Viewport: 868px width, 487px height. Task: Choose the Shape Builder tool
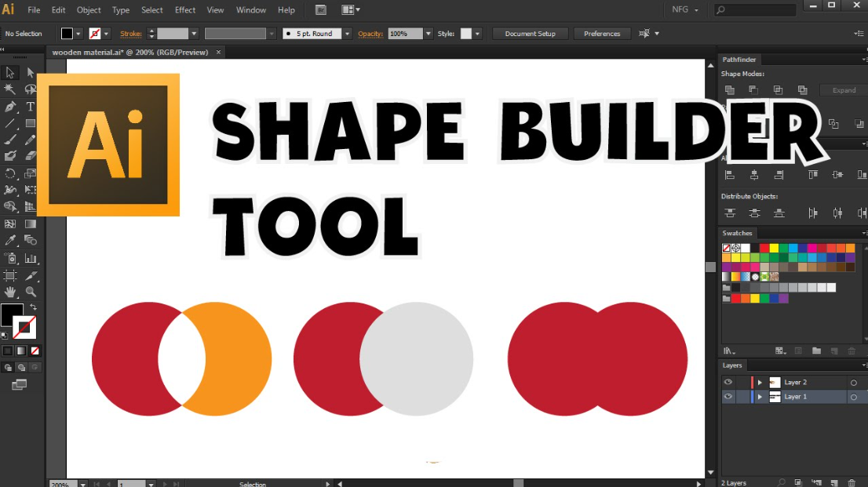[10, 206]
